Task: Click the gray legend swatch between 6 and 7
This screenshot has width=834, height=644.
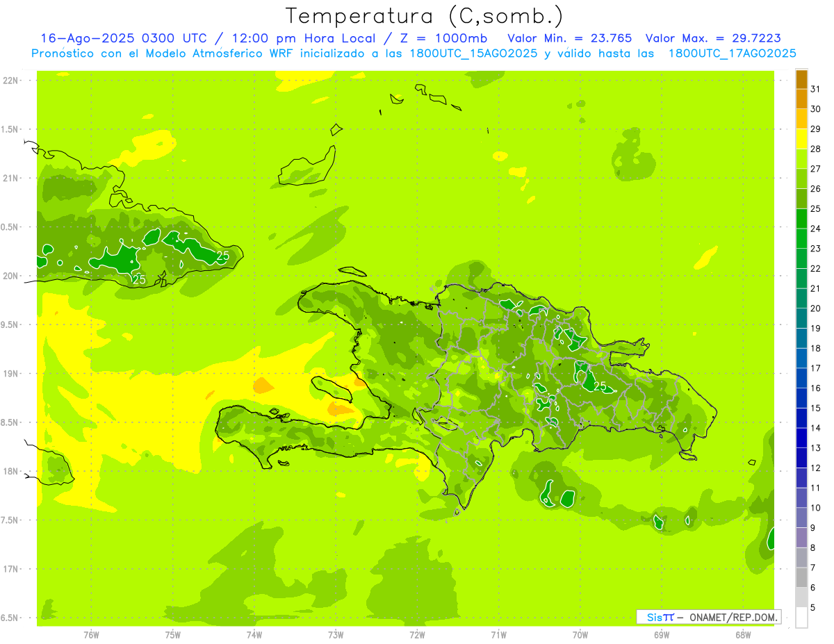Action: [802, 577]
